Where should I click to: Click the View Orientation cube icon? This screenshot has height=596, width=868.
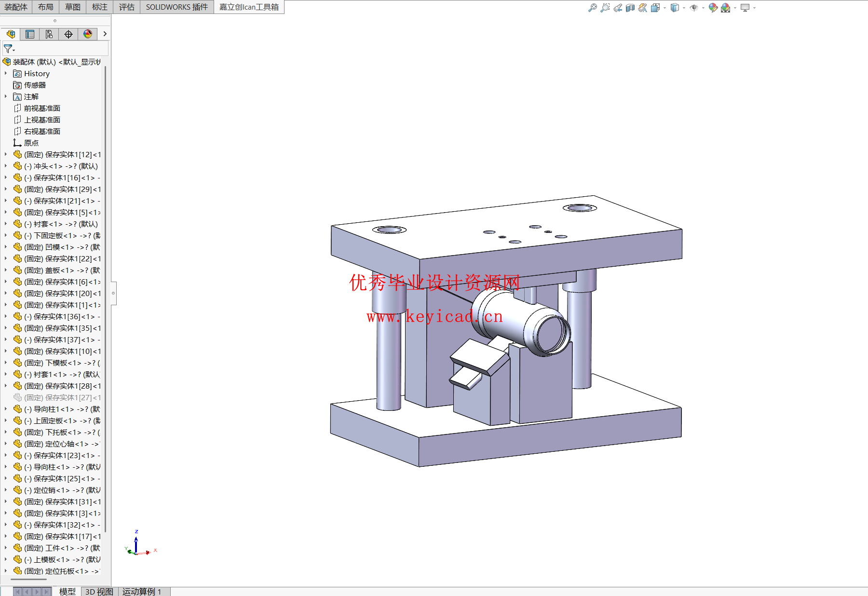tap(655, 8)
